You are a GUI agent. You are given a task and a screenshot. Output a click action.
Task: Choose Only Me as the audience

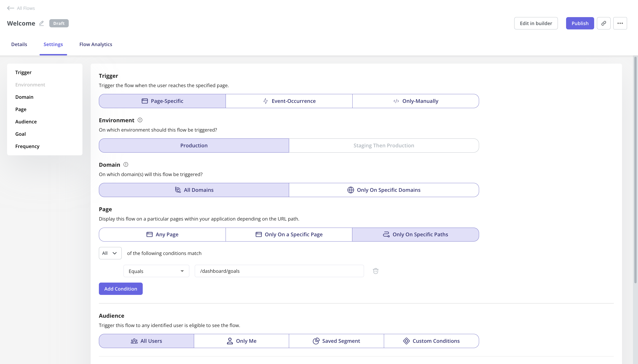tap(241, 341)
